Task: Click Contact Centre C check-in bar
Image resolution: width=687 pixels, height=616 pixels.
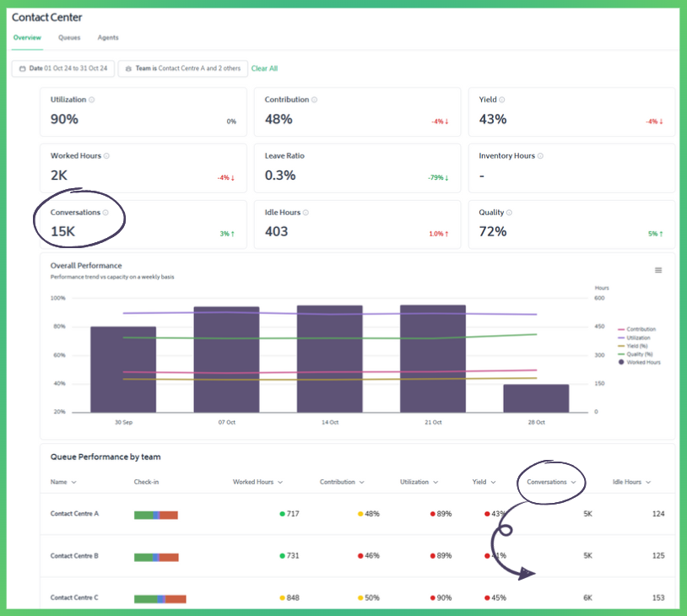Action: click(x=160, y=599)
